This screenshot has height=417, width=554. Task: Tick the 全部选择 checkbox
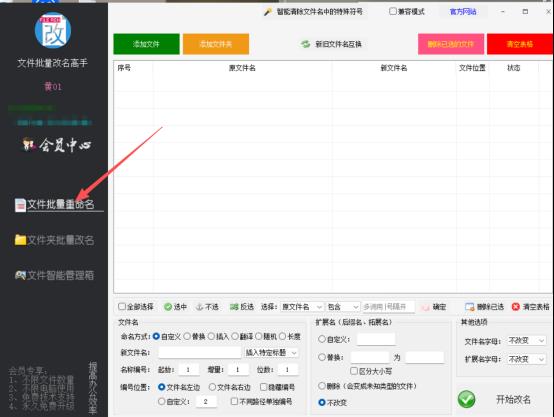pos(122,306)
